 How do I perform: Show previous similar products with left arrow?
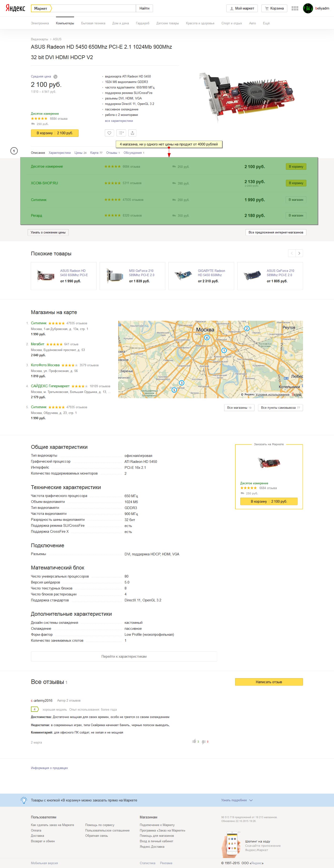pyautogui.click(x=292, y=253)
